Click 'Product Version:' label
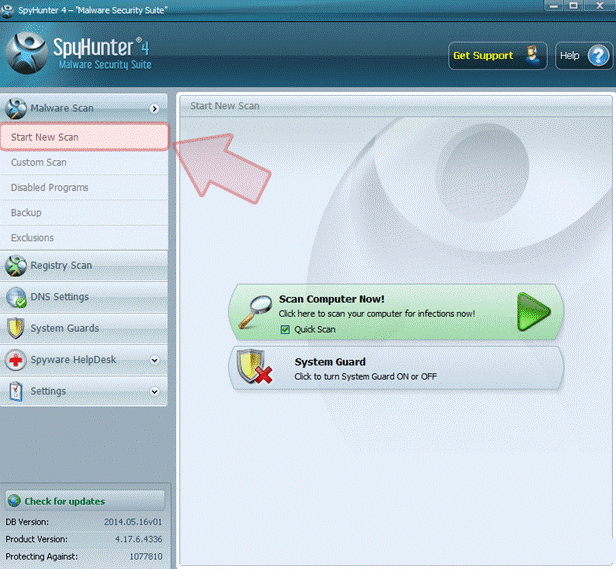Screen dimensions: 616x569 click(x=37, y=539)
